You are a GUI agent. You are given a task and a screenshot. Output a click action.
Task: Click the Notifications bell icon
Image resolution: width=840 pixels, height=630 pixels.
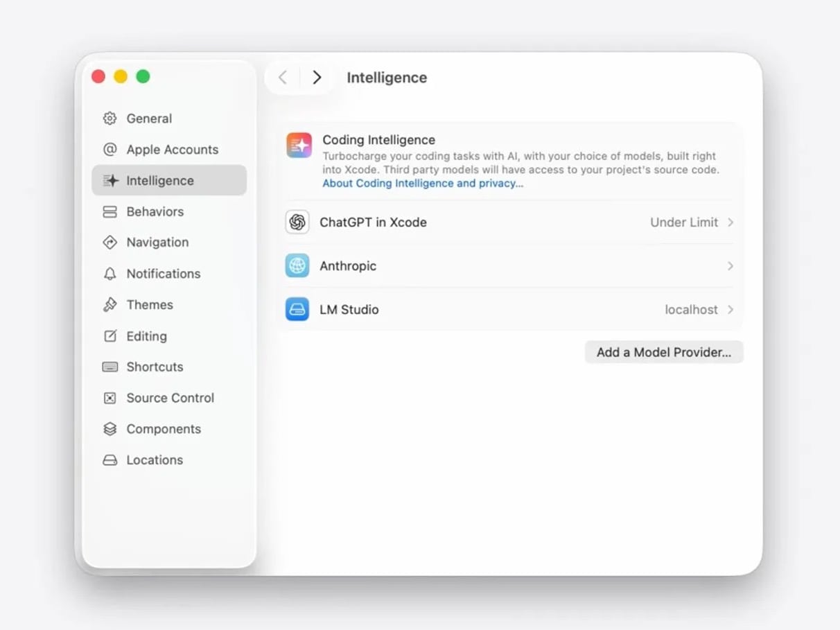coord(110,274)
